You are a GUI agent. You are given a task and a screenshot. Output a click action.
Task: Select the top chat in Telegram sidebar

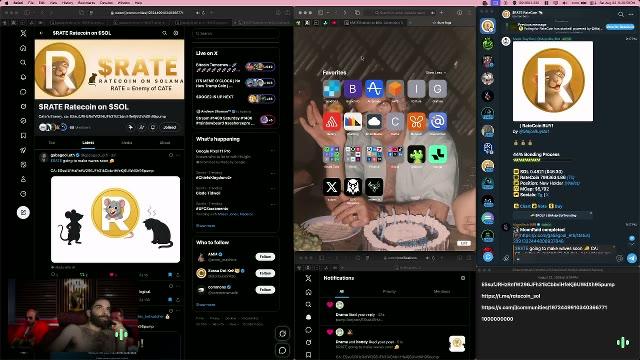(488, 26)
